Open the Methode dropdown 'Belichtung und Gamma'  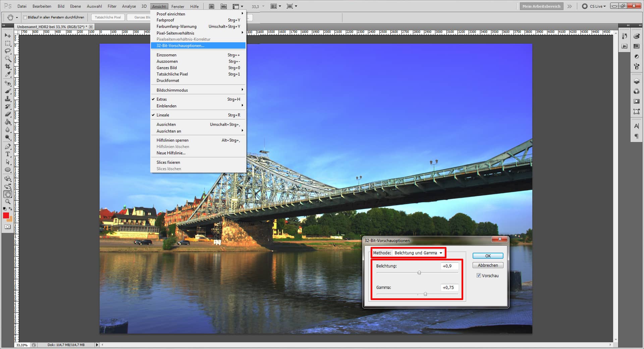pyautogui.click(x=418, y=253)
